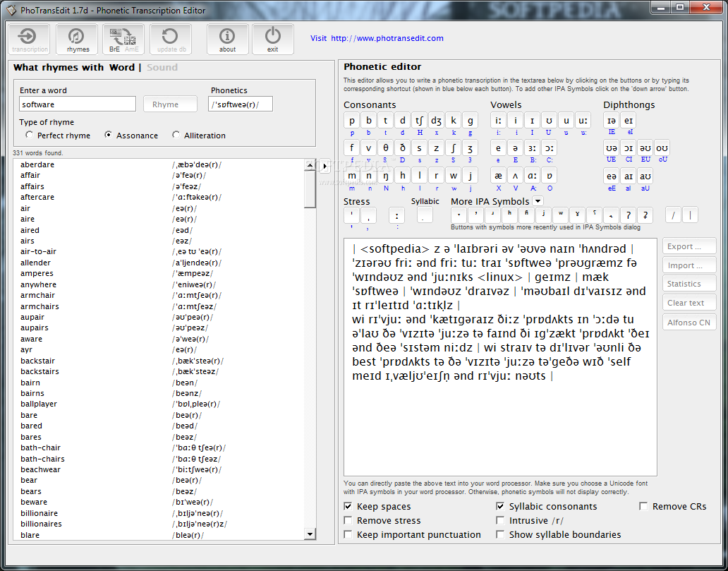Viewport: 728px width, 571px height.
Task: Insert the aʊ diphthong symbol
Action: (x=645, y=176)
